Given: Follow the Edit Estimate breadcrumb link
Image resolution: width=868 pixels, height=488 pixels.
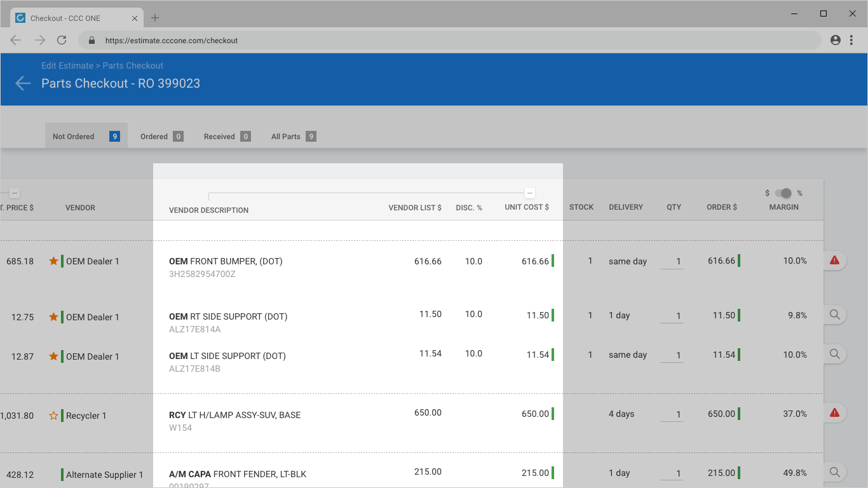Looking at the screenshot, I should point(67,65).
